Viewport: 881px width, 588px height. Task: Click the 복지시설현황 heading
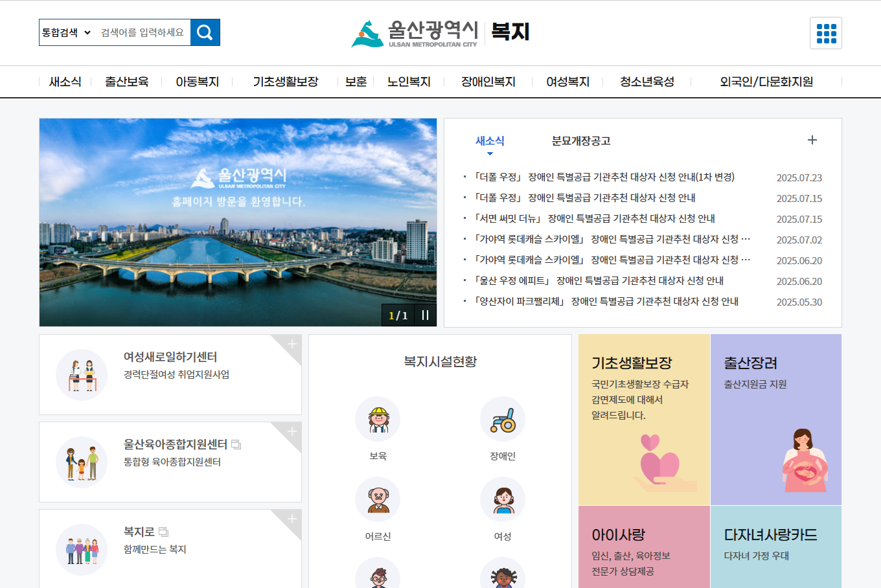[440, 361]
